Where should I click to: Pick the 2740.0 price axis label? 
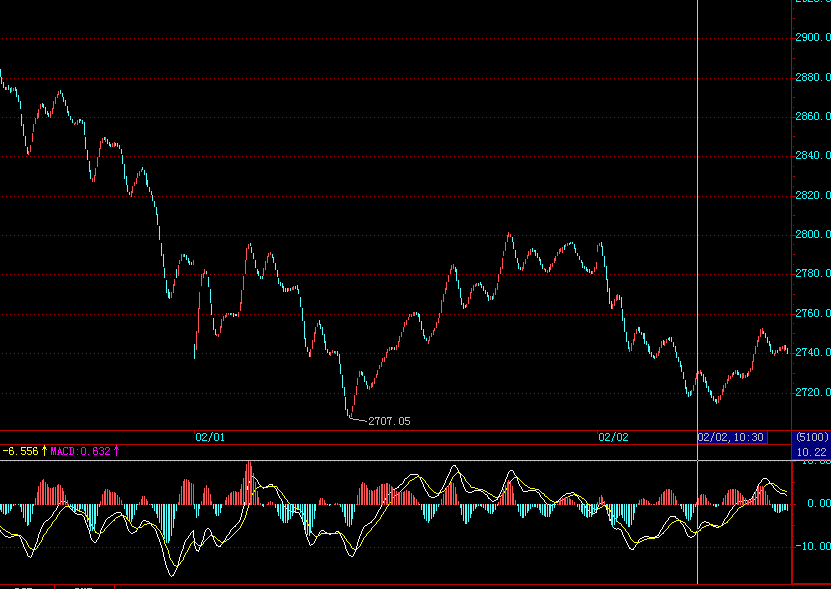pyautogui.click(x=812, y=353)
